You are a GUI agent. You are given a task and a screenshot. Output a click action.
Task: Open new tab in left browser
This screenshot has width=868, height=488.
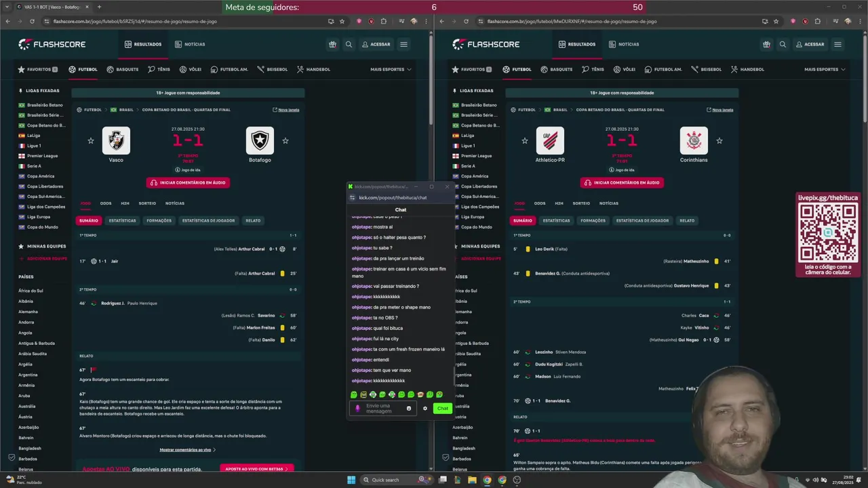(99, 7)
